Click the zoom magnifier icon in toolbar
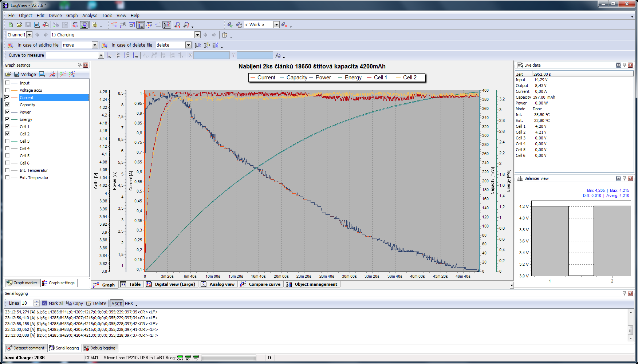The height and width of the screenshot is (364, 638). coord(177,25)
